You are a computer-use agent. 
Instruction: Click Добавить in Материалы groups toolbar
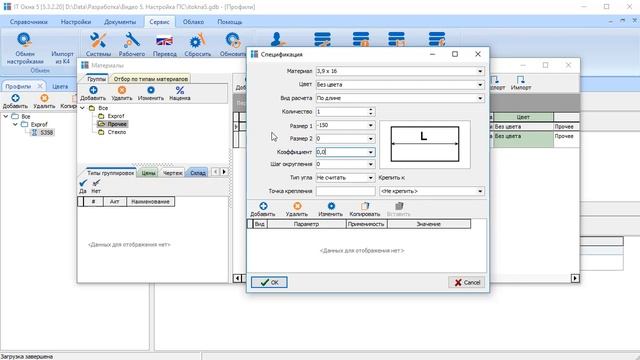[x=93, y=93]
